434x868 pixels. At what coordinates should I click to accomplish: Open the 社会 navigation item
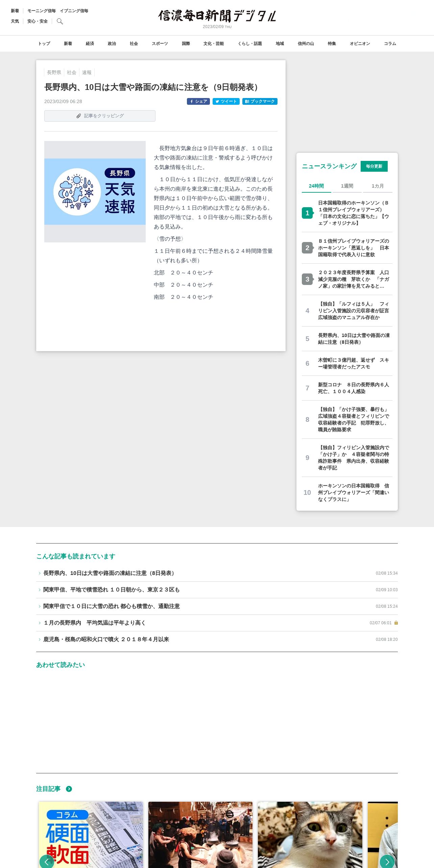pyautogui.click(x=134, y=44)
